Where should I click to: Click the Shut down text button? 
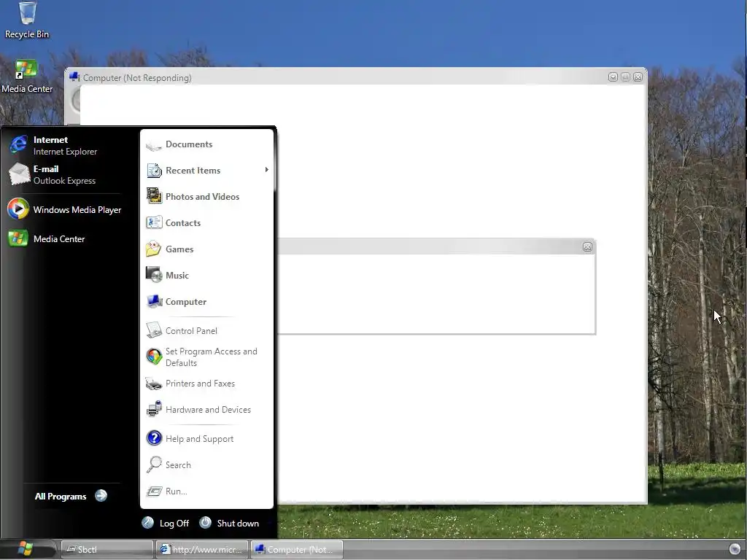click(238, 524)
